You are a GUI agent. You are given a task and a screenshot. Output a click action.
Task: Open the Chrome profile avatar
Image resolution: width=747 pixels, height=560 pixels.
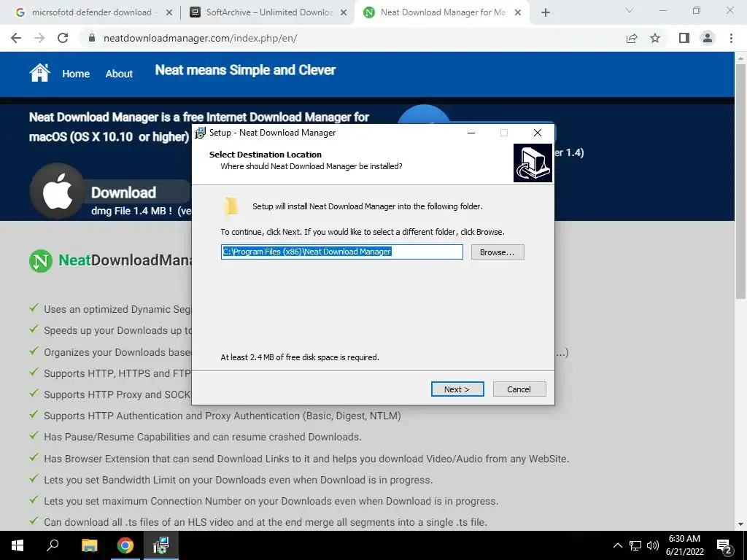[708, 38]
